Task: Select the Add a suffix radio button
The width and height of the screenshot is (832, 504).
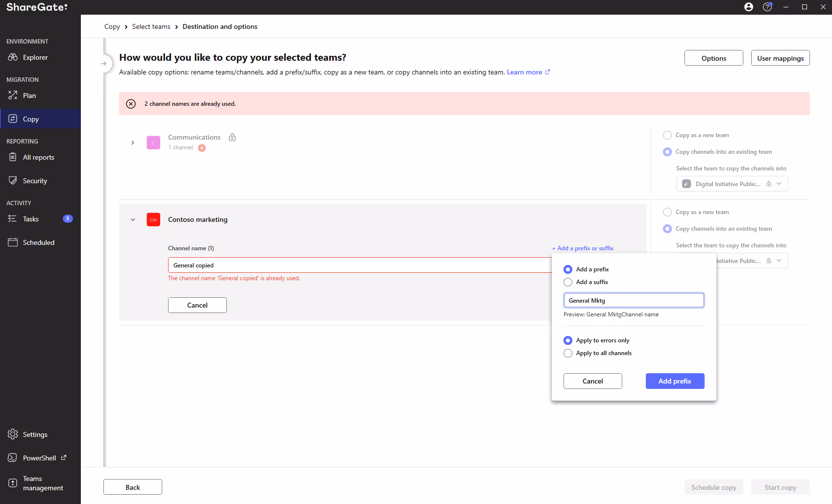Action: click(568, 282)
